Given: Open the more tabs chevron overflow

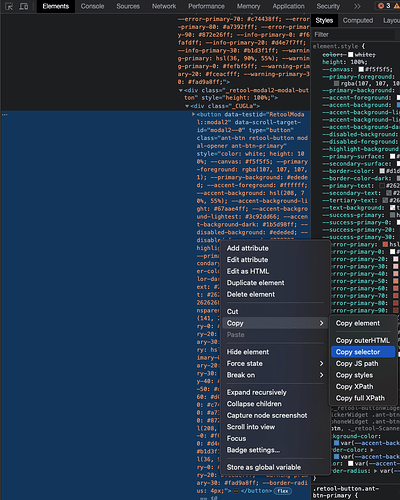Looking at the screenshot, I should (357, 6).
